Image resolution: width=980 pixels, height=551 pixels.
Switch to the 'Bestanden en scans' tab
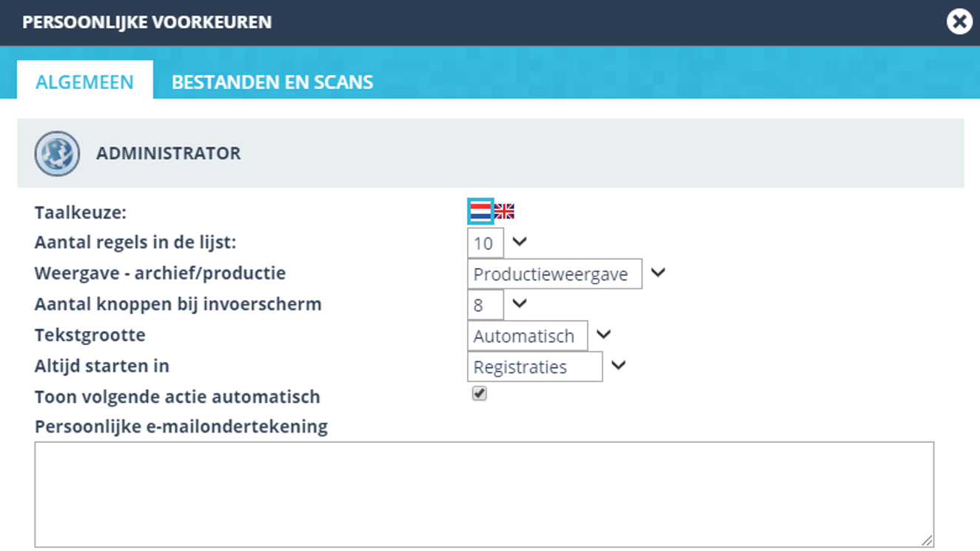pyautogui.click(x=272, y=81)
